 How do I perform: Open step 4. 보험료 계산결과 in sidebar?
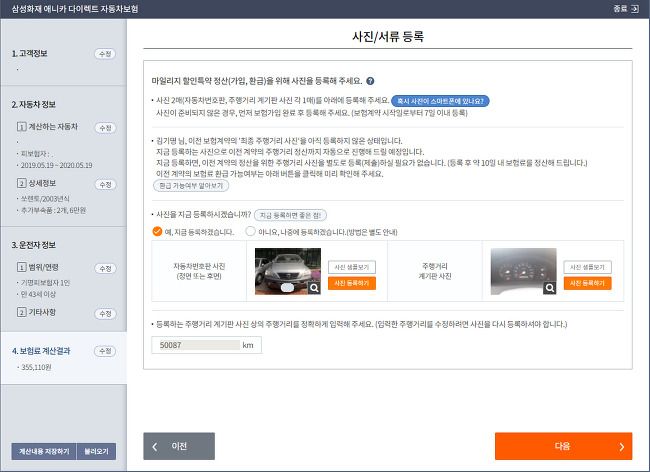point(41,351)
